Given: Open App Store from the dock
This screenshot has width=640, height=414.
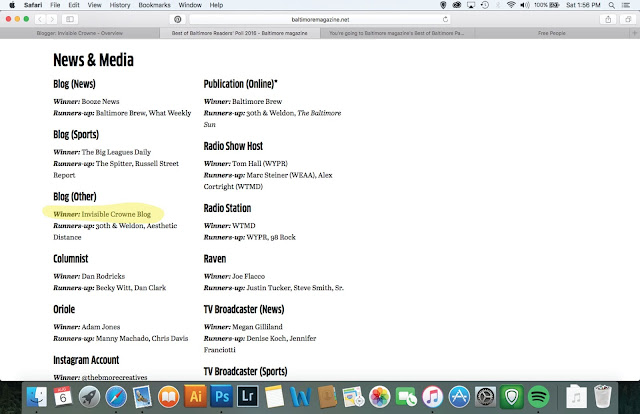Looking at the screenshot, I should tap(459, 396).
